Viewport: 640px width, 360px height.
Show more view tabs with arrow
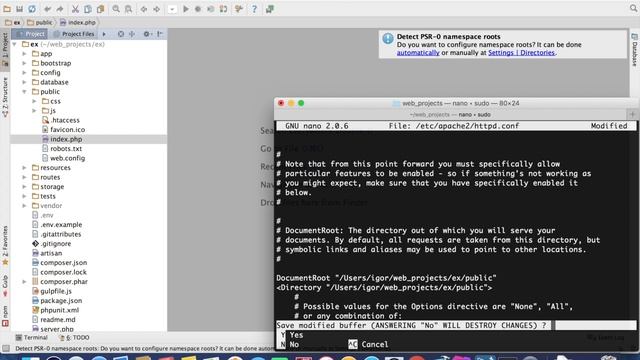104,34
